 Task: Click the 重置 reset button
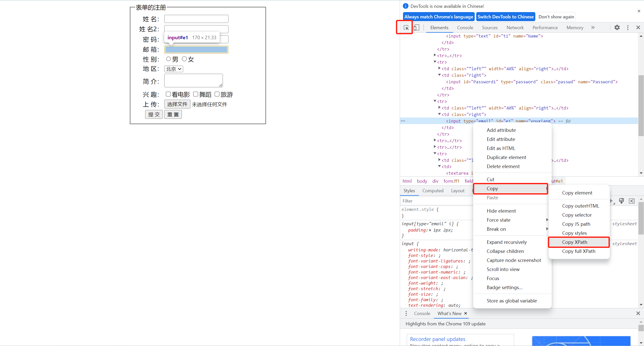[173, 114]
